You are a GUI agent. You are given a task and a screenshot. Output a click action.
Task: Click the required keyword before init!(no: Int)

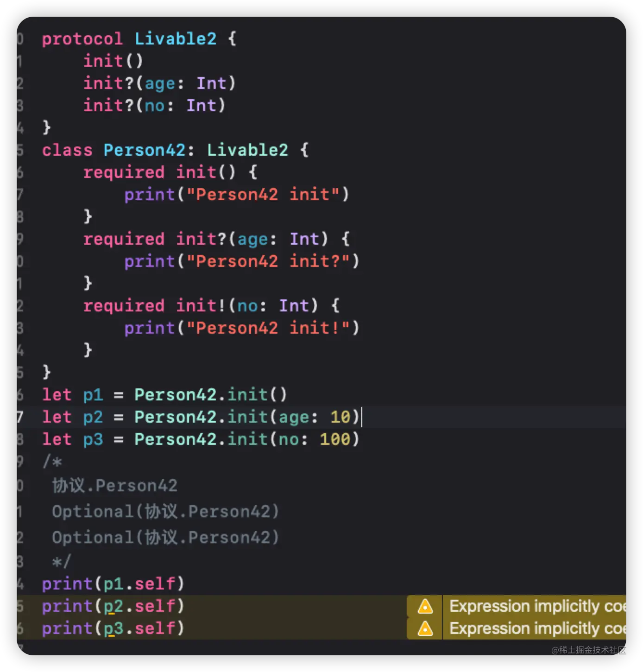click(124, 306)
